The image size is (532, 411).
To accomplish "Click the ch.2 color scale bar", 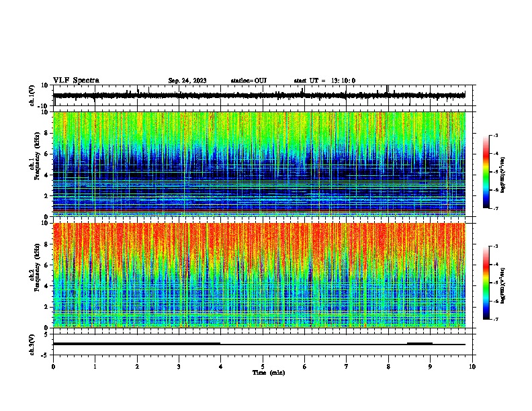I will [x=486, y=283].
